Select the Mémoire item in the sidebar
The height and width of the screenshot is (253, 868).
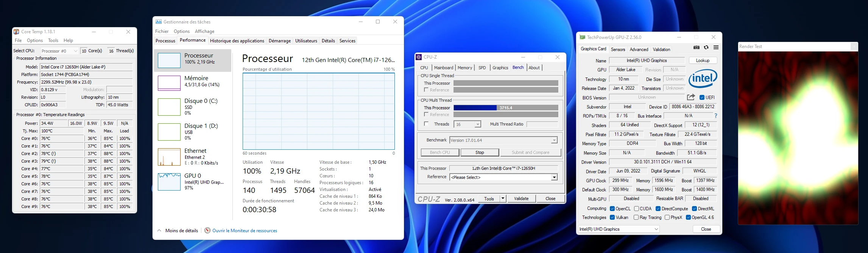point(193,83)
